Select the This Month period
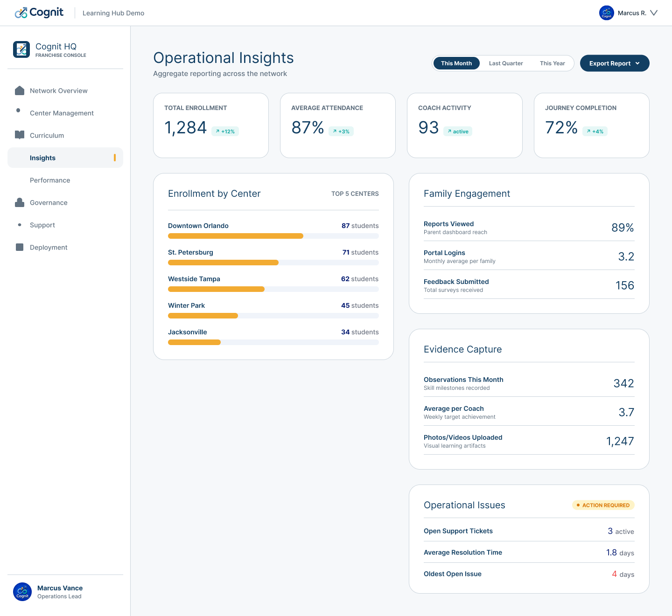Screen dimensions: 672x616 click(x=456, y=63)
